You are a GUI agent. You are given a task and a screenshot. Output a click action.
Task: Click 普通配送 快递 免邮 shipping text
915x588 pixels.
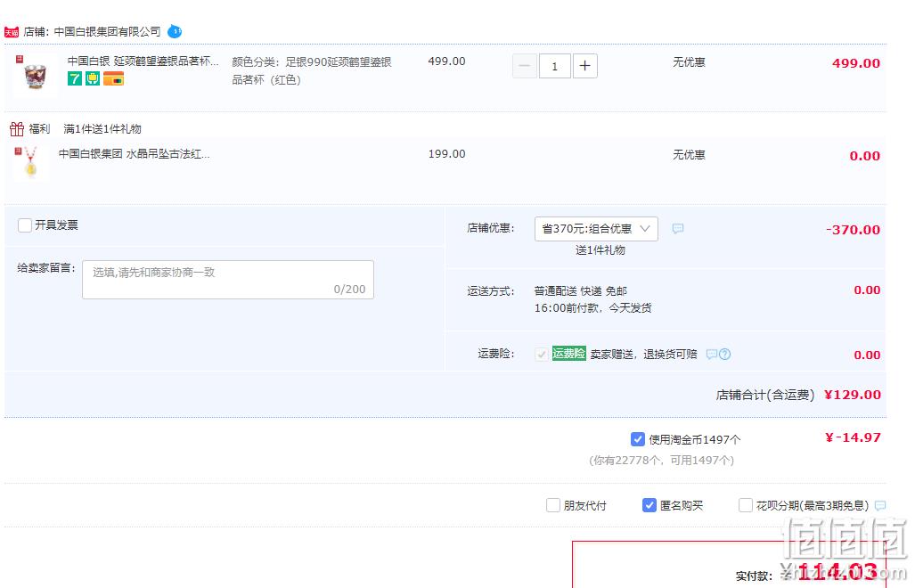point(581,291)
